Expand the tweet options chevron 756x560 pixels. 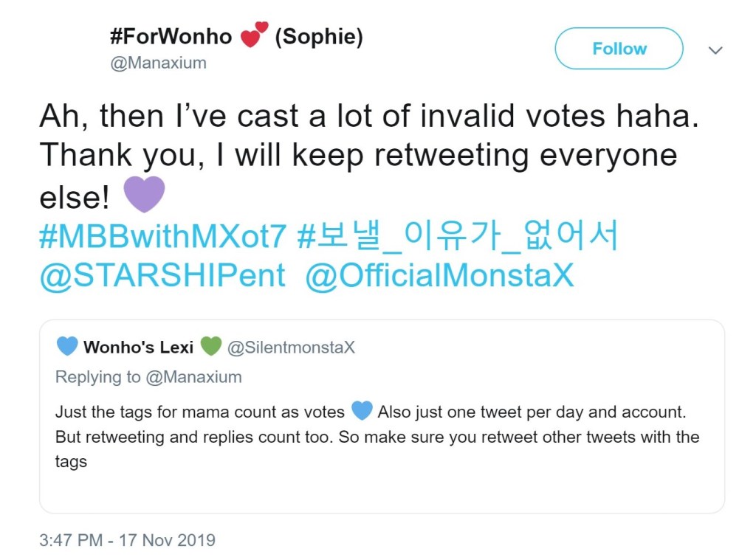(x=715, y=50)
